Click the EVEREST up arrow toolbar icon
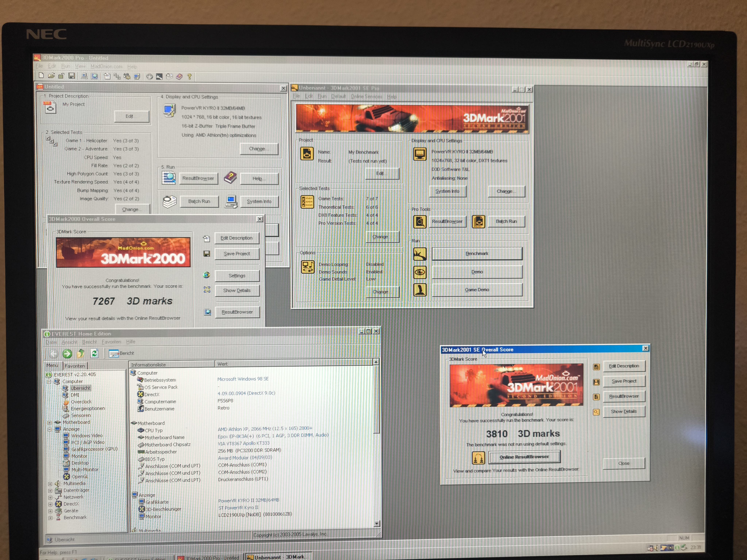 coord(81,353)
